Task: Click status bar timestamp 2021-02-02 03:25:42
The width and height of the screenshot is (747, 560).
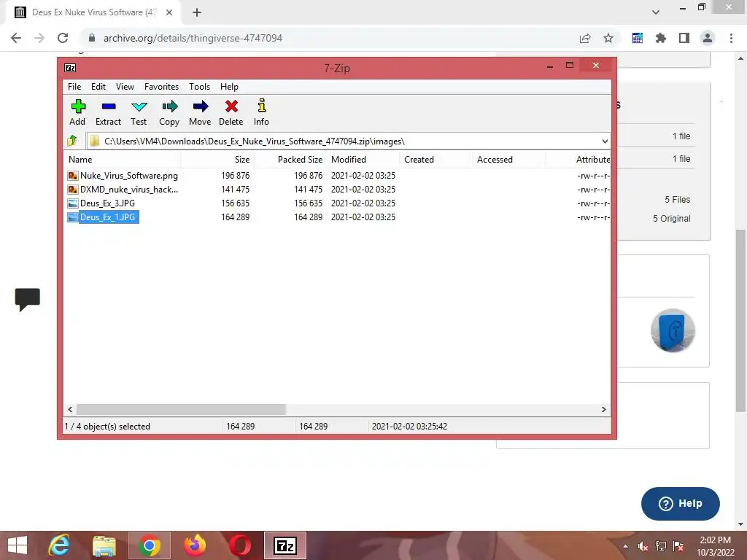Action: point(409,426)
